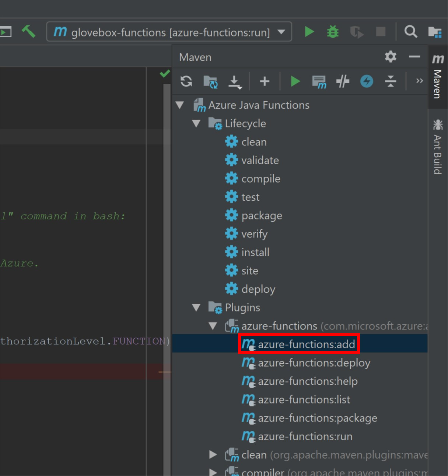
Task: Select the verify lifecycle phase
Action: point(246,234)
